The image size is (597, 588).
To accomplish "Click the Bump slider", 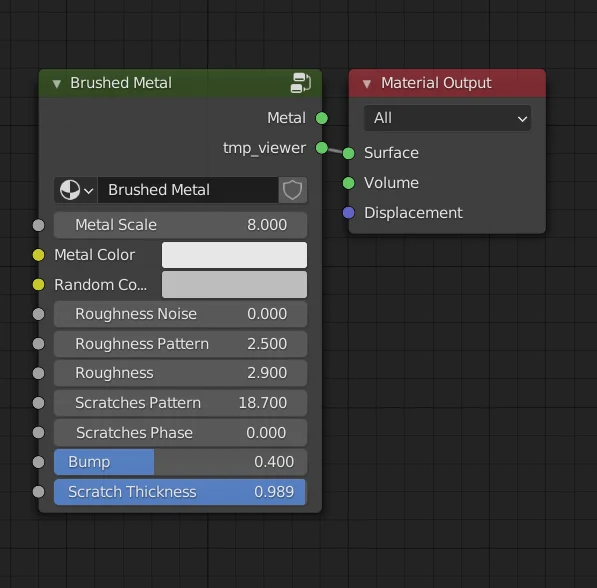I will point(180,462).
